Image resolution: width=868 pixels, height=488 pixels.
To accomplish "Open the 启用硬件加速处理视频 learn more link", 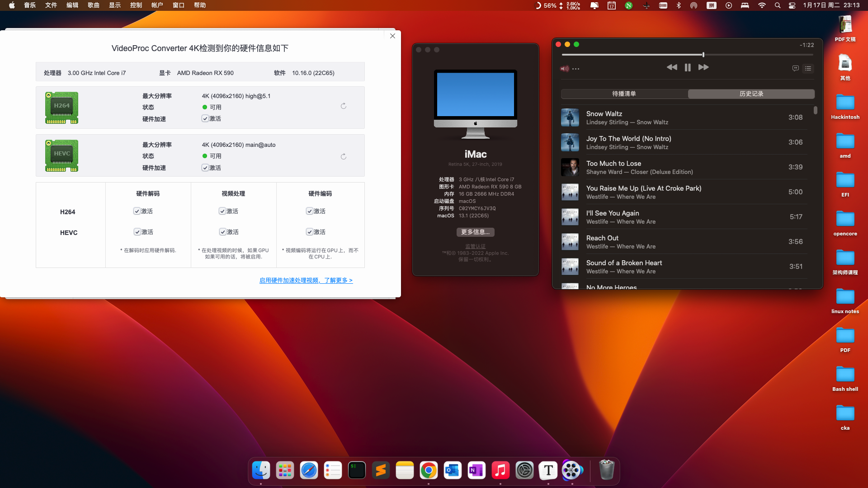I will [x=306, y=280].
